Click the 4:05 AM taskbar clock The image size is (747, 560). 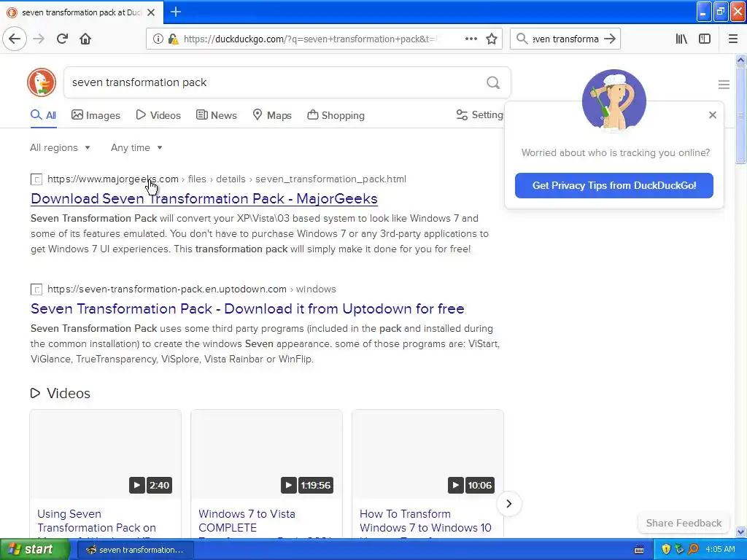tap(720, 550)
